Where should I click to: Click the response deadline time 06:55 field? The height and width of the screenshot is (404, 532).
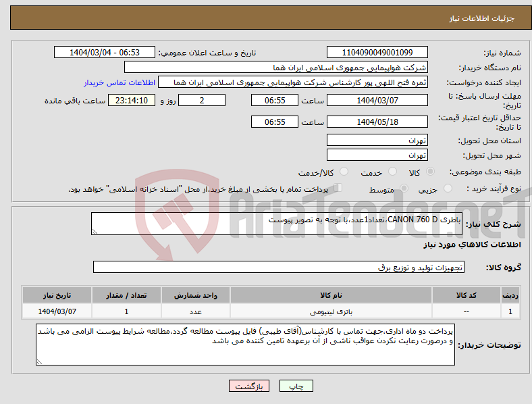(275, 100)
